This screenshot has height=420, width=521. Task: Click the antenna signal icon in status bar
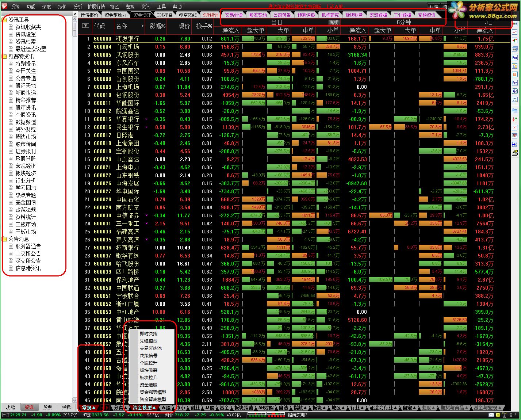click(505, 415)
